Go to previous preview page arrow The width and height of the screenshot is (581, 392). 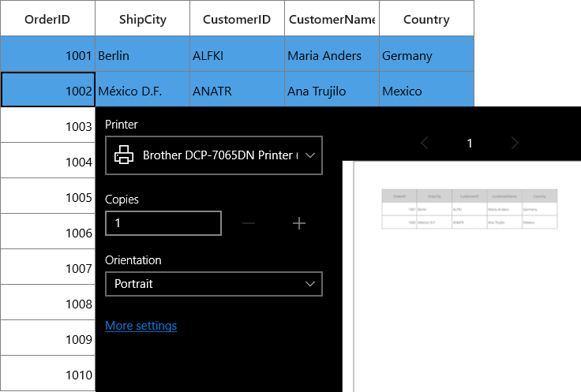[425, 143]
